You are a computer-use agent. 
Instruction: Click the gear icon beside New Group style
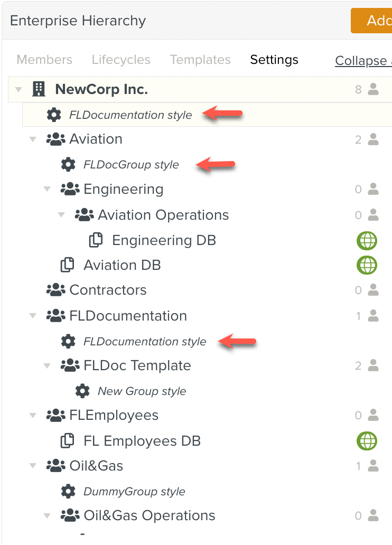click(x=82, y=391)
